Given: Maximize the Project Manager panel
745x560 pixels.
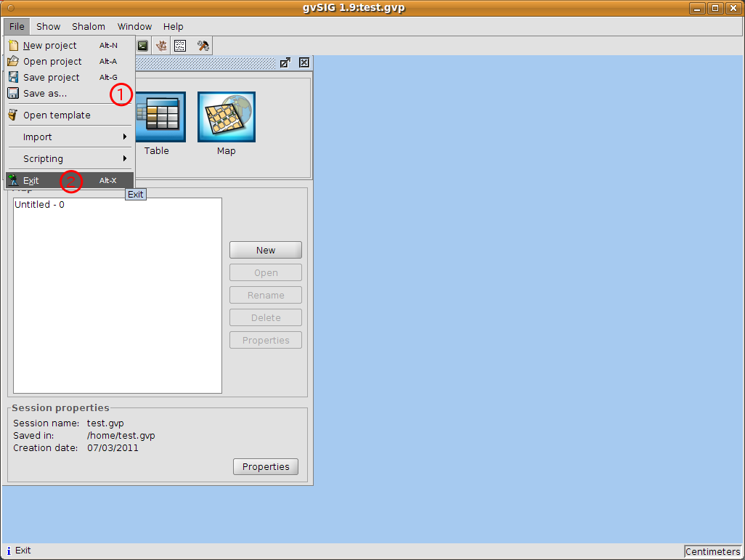Looking at the screenshot, I should coord(285,62).
